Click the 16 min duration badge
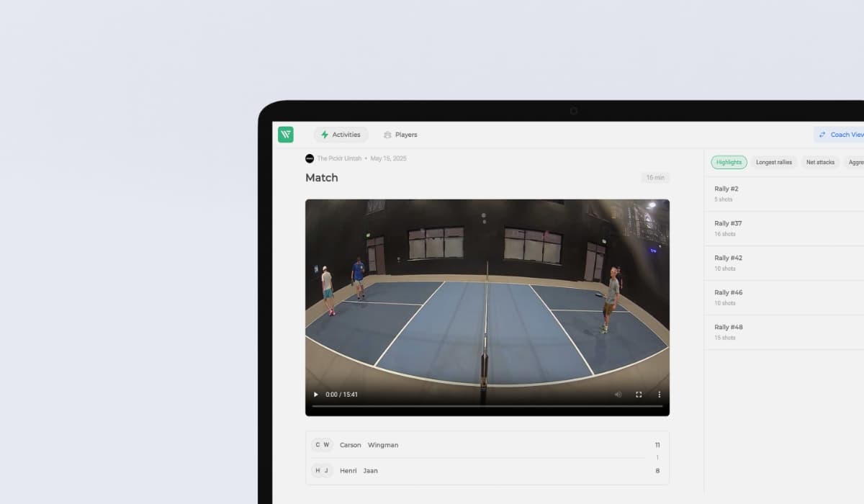864x504 pixels. pos(655,177)
